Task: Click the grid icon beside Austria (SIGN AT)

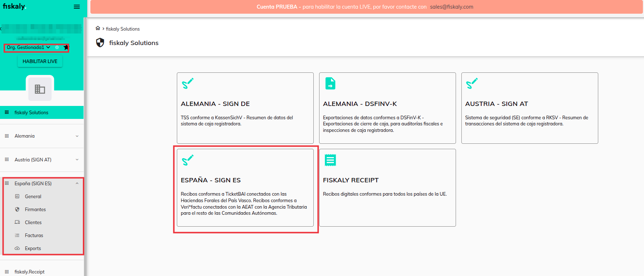Action: pos(7,160)
